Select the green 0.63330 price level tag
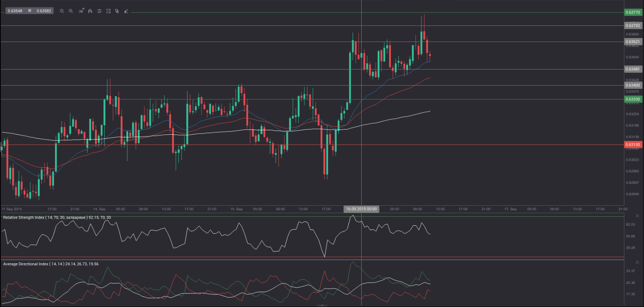Screen dimensions: 644x307 (x=633, y=99)
